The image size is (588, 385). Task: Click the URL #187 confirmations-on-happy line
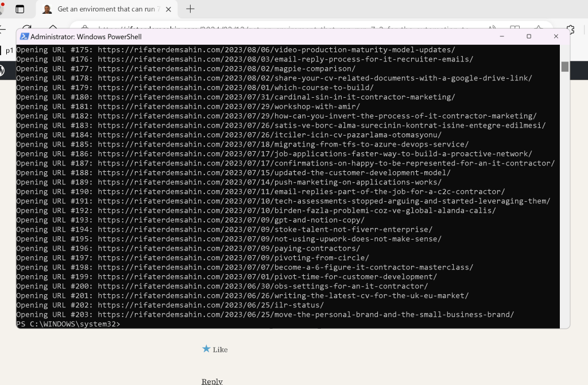point(285,163)
